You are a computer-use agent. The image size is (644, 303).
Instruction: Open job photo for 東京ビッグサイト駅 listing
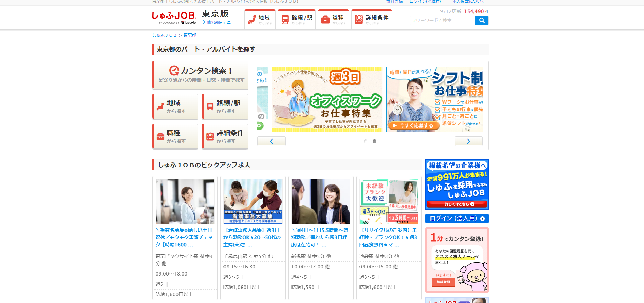[x=185, y=201]
